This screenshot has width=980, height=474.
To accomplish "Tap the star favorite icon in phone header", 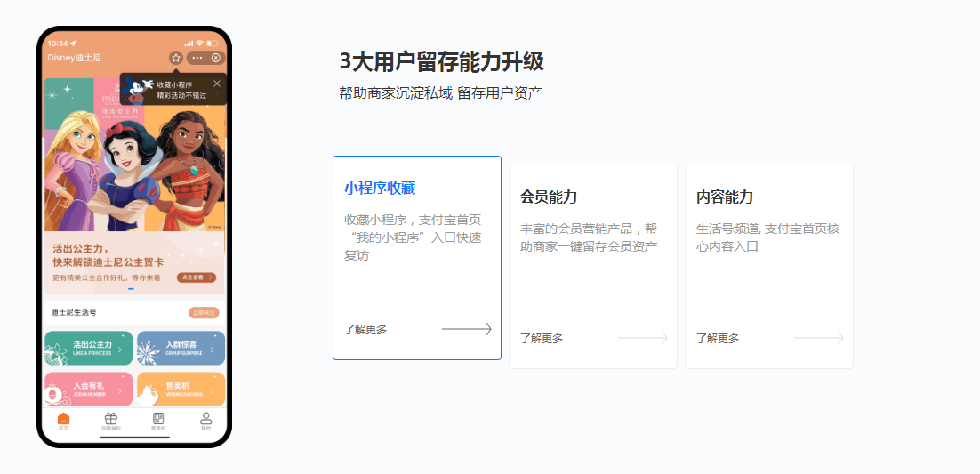I will [176, 58].
